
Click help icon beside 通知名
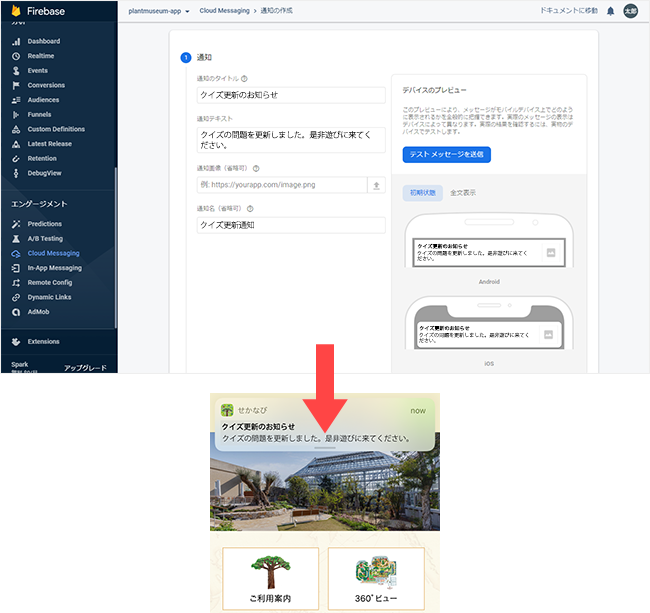tap(250, 208)
